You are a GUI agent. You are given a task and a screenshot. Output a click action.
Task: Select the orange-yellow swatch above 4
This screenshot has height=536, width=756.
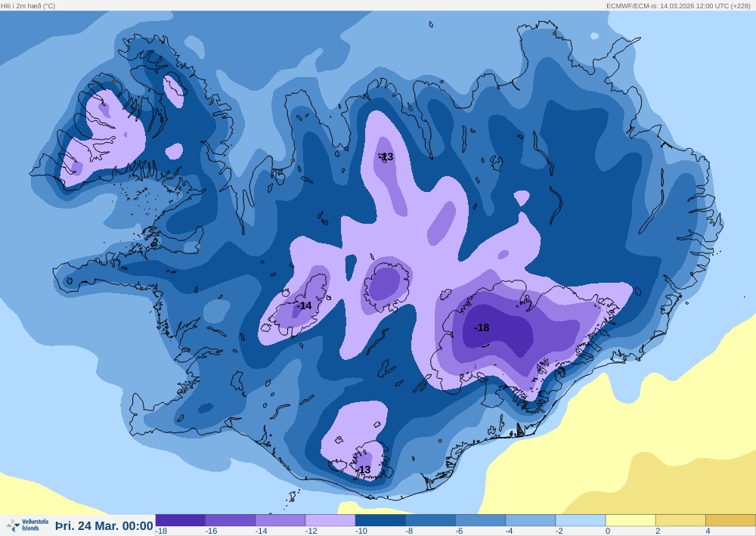point(731,520)
